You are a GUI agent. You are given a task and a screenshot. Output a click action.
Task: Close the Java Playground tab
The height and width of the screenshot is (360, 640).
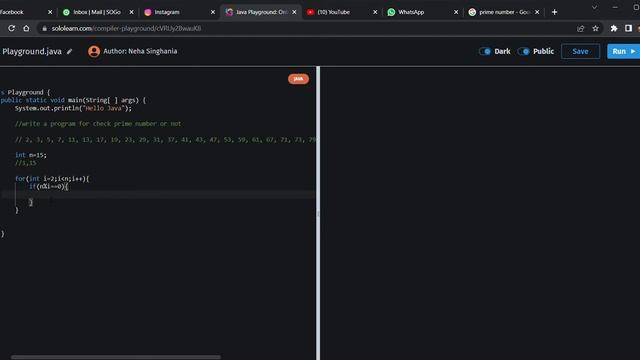click(x=294, y=12)
